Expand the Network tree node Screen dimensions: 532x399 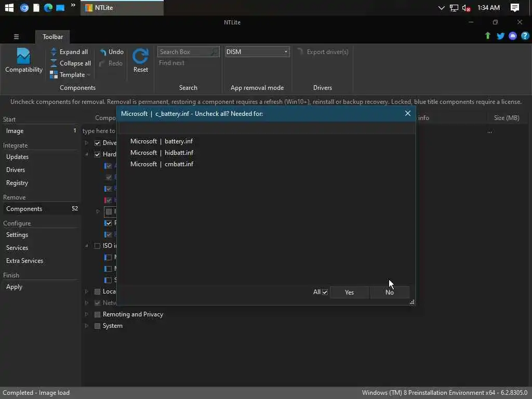point(87,303)
